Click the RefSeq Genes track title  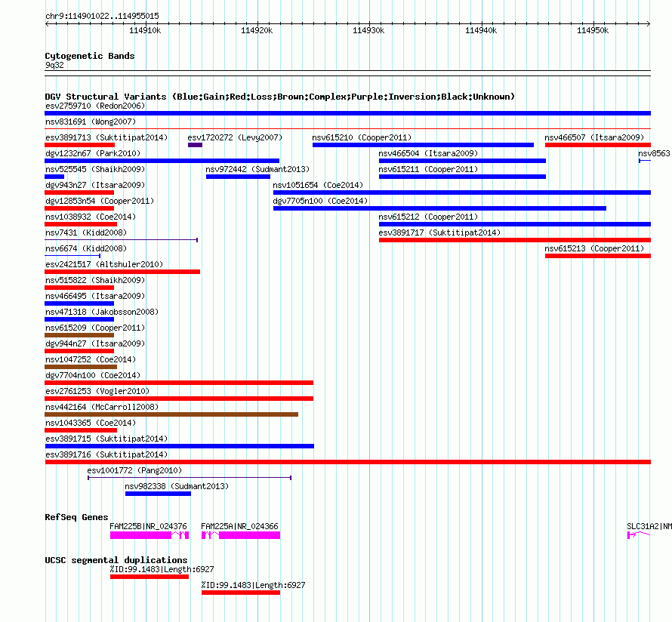click(76, 517)
